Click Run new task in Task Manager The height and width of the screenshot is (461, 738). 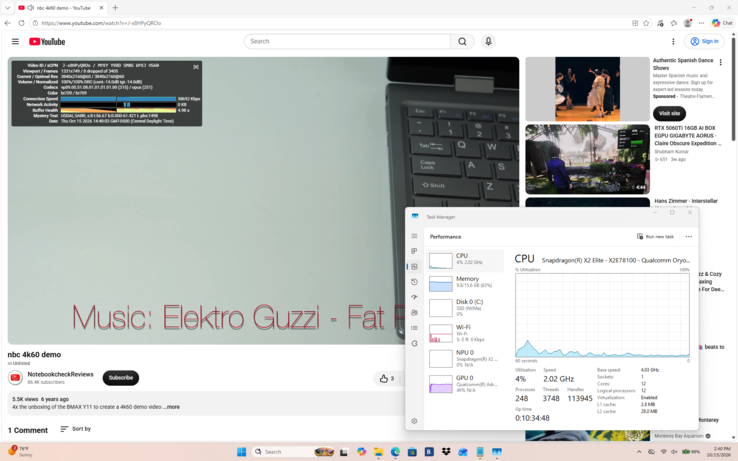(x=655, y=236)
